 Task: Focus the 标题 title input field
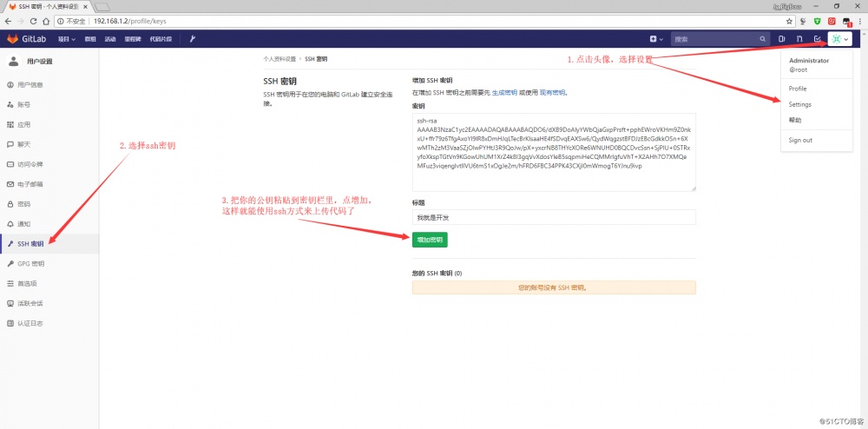tap(554, 218)
